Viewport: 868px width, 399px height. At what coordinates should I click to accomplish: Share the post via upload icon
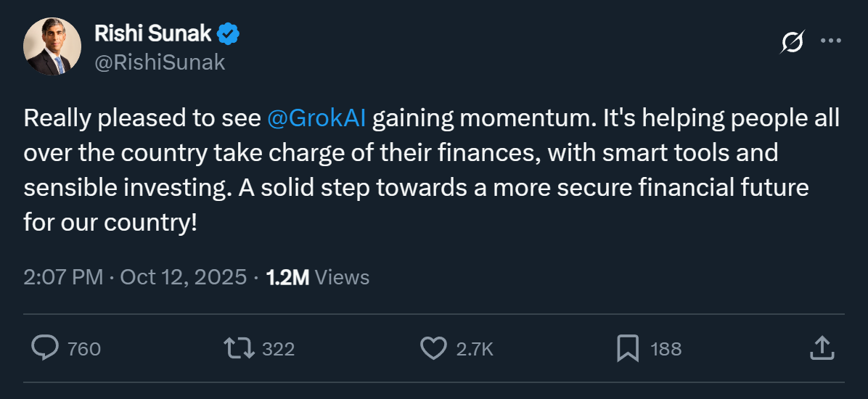pos(820,347)
